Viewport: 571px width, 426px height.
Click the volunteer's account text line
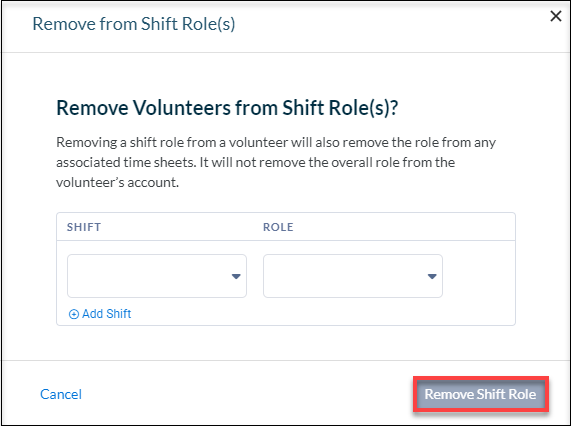(117, 182)
